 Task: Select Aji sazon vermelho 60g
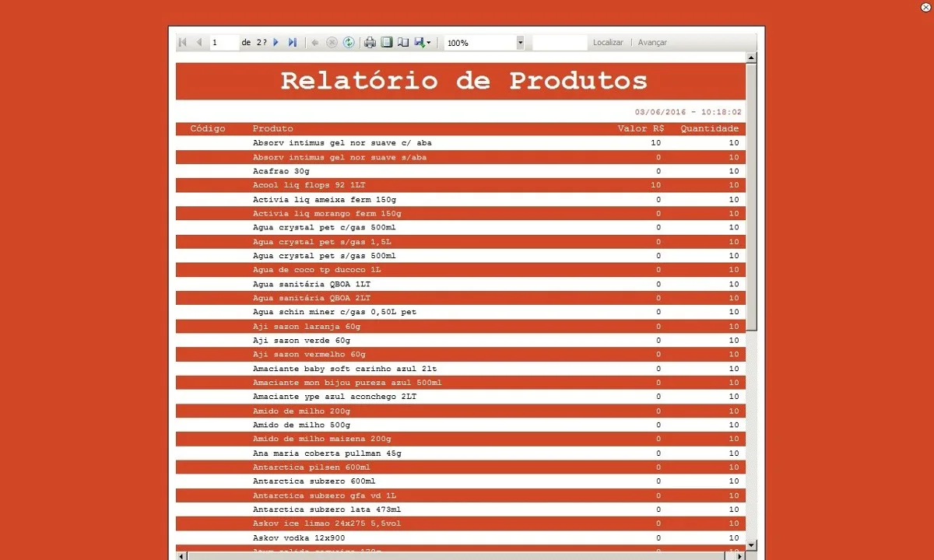[461, 354]
